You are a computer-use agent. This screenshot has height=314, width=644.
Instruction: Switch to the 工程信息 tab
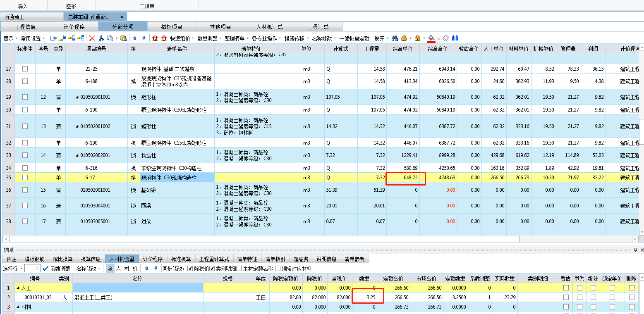point(25,27)
